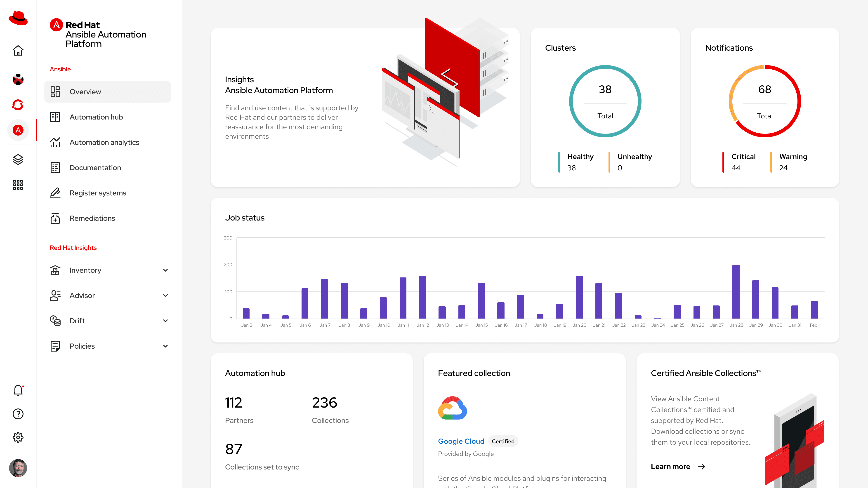
Task: Click the Documentation list icon
Action: pos(55,167)
